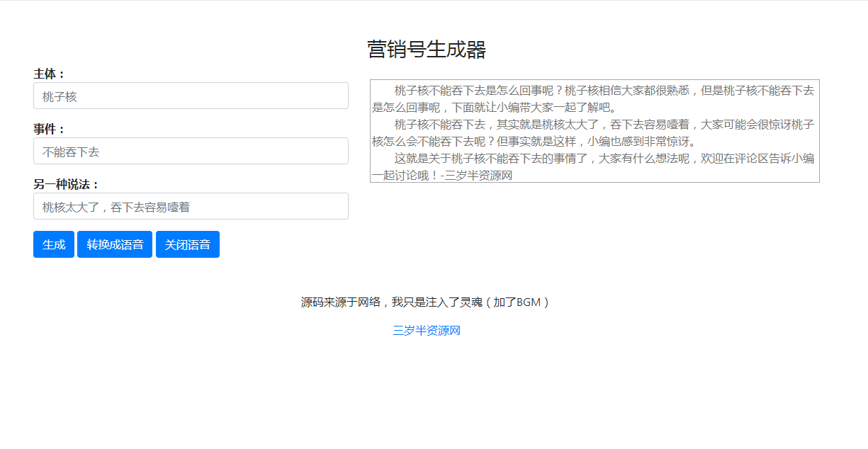
Task: Hit the 关闭语音 button
Action: [188, 245]
